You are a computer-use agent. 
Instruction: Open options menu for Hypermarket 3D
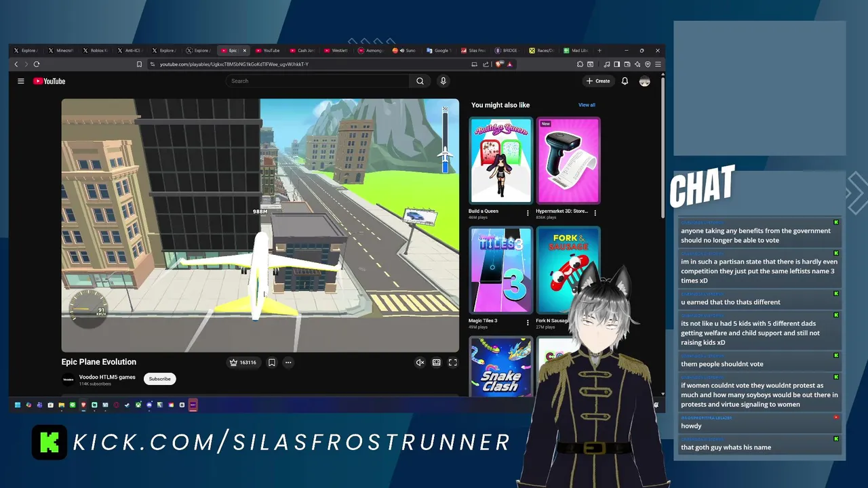595,213
